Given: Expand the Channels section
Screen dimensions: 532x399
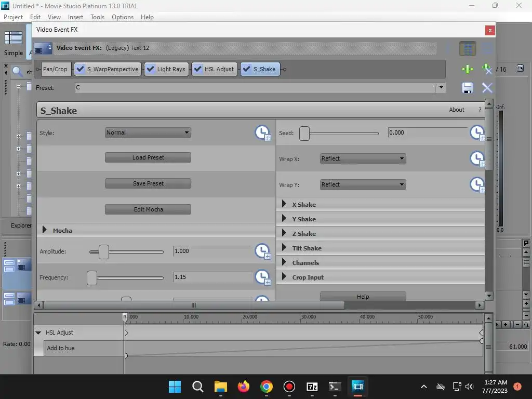Looking at the screenshot, I should coord(284,262).
